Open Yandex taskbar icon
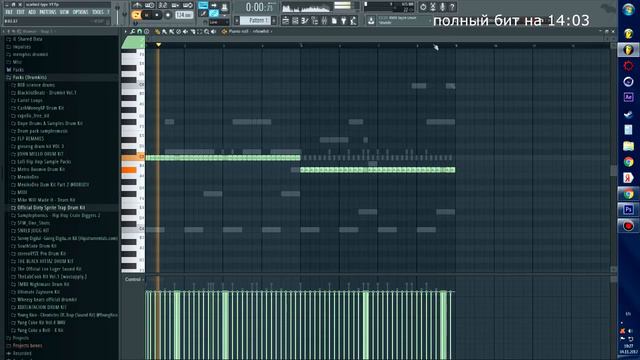The height and width of the screenshot is (360, 640). (629, 178)
